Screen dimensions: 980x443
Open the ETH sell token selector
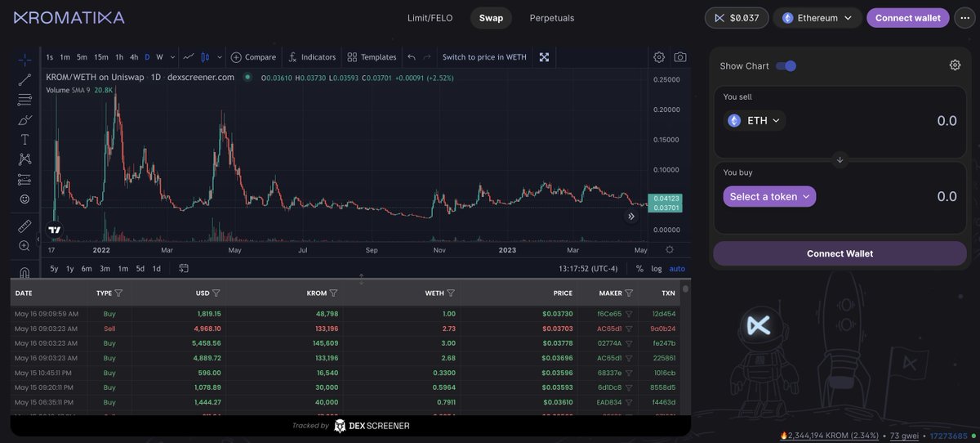[755, 120]
